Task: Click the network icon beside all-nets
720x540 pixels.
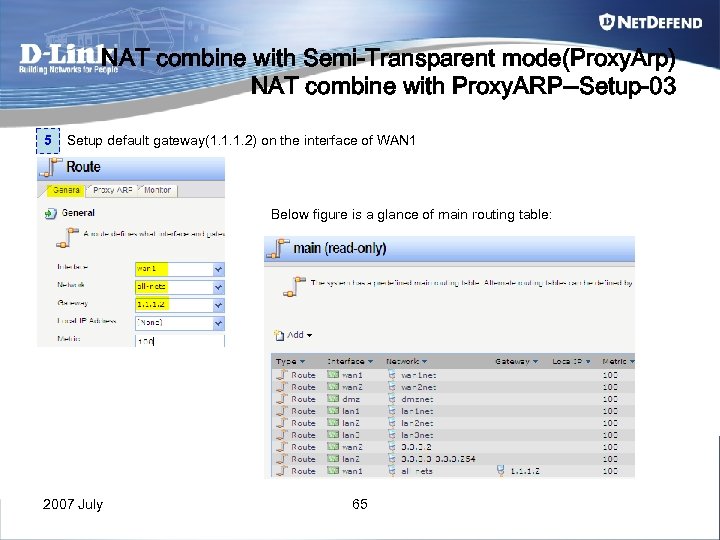Action: [x=392, y=470]
